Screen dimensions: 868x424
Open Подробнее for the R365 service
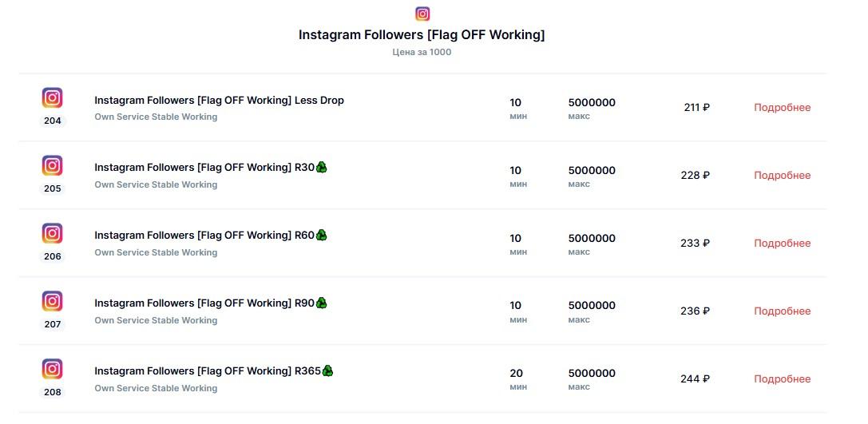pos(783,379)
